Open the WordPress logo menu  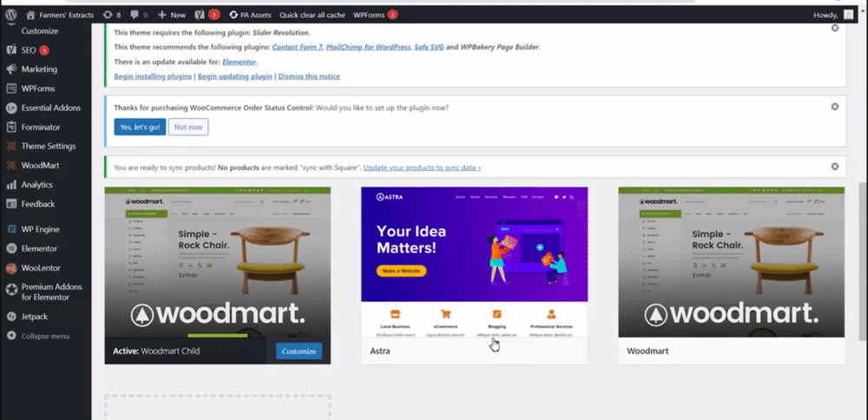tap(11, 15)
